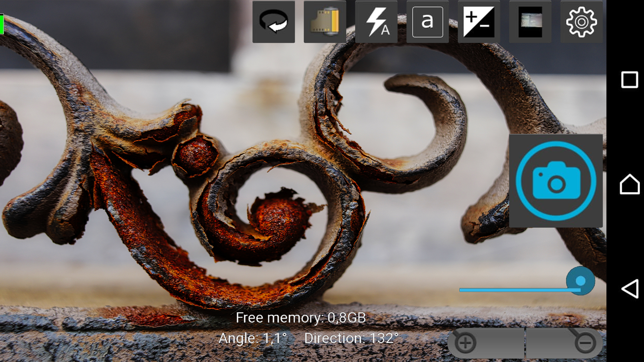The image size is (644, 362).
Task: Zoom out with the minus button
Action: coord(585,343)
